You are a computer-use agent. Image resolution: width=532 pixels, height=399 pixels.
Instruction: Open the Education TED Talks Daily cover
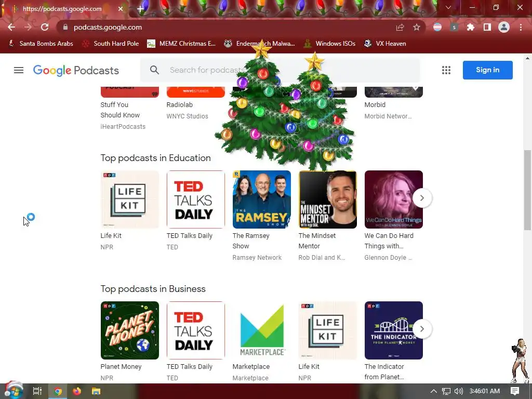point(196,199)
